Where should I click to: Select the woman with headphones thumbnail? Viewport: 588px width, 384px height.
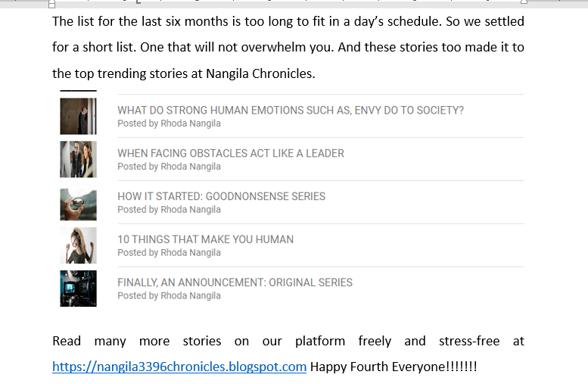(78, 245)
